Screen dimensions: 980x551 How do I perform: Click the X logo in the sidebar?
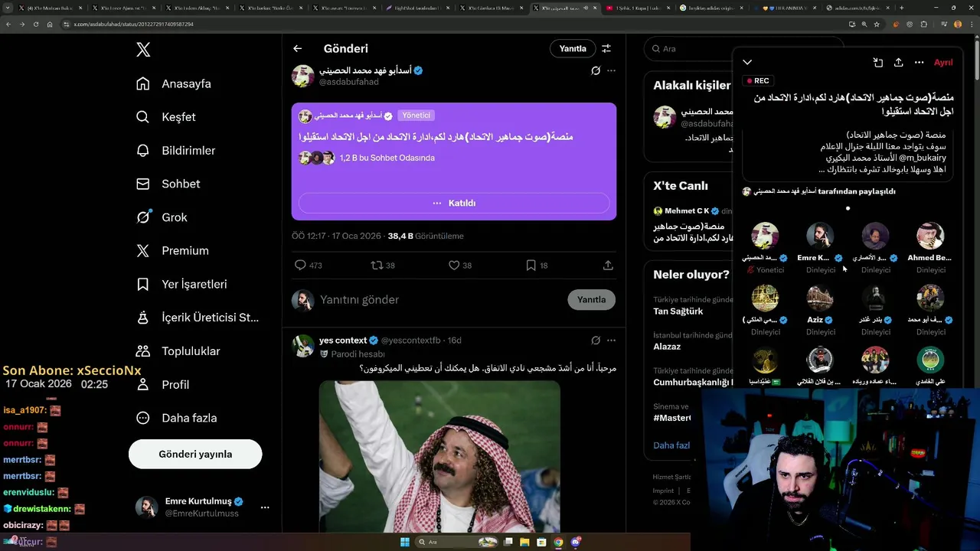(143, 51)
